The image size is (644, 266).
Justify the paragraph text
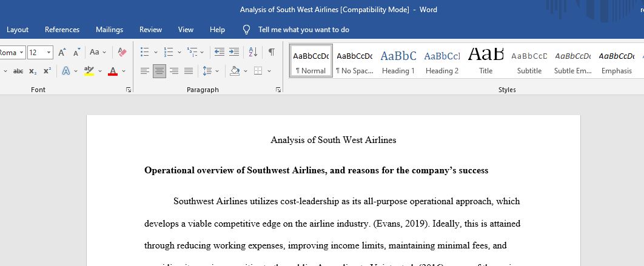[x=189, y=71]
